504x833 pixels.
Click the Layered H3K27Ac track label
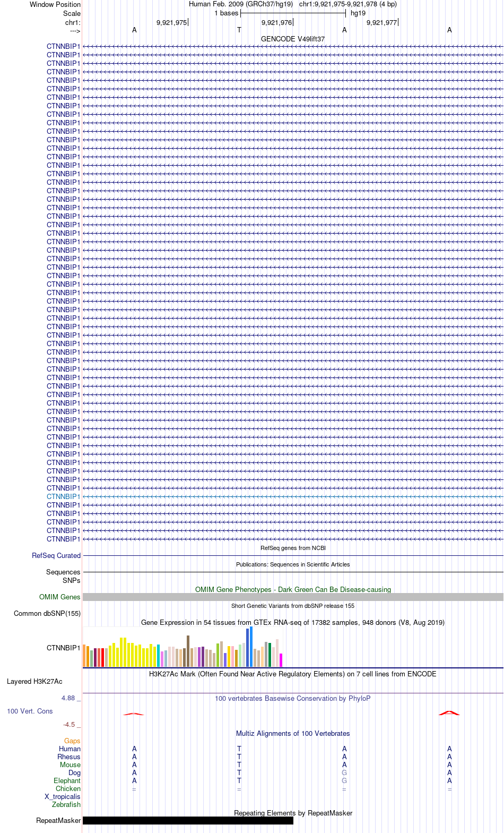[x=34, y=681]
